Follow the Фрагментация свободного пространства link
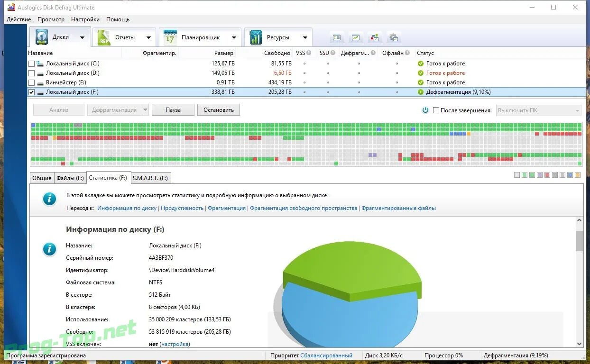Image resolution: width=590 pixels, height=364 pixels. click(304, 208)
